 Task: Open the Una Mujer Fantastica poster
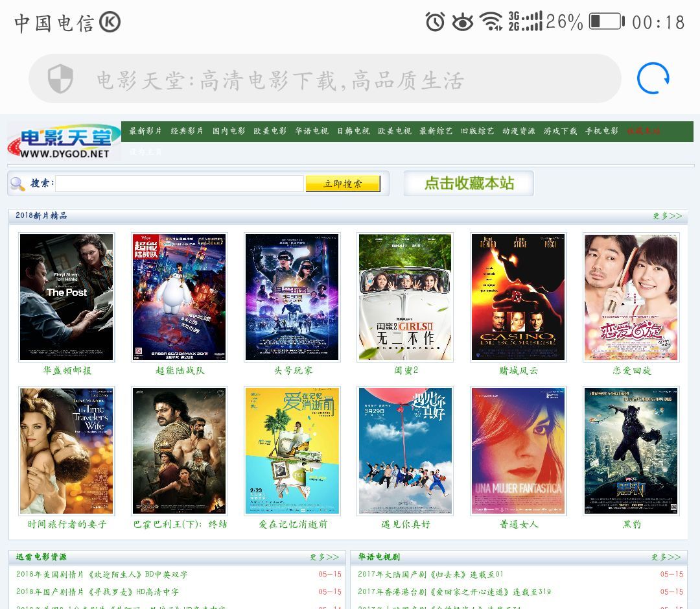[x=518, y=451]
